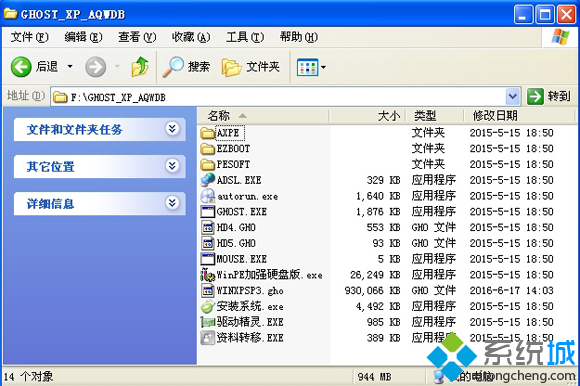
Task: Select the HD5.GHO file icon
Action: [208, 243]
